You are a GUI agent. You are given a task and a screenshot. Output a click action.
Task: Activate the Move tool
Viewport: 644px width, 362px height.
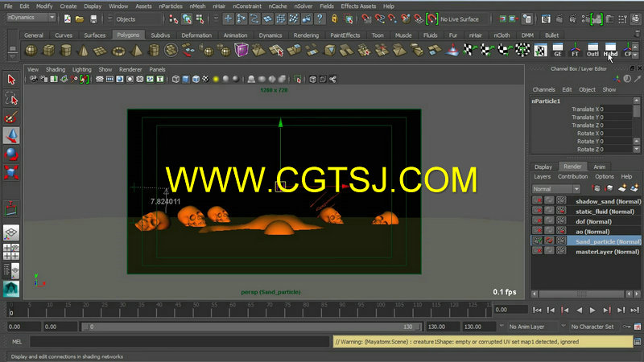(x=11, y=136)
